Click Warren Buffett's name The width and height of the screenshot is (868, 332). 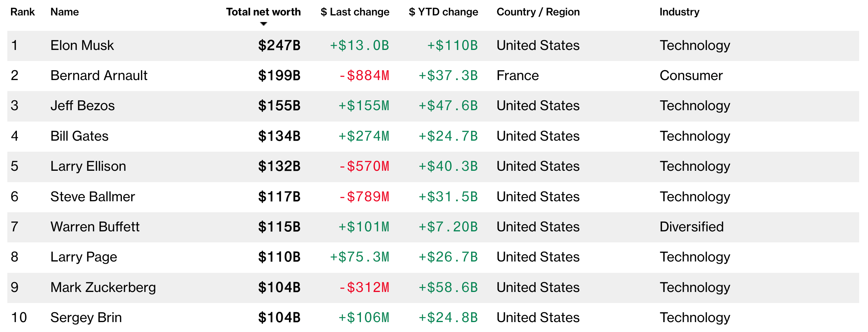(x=95, y=227)
